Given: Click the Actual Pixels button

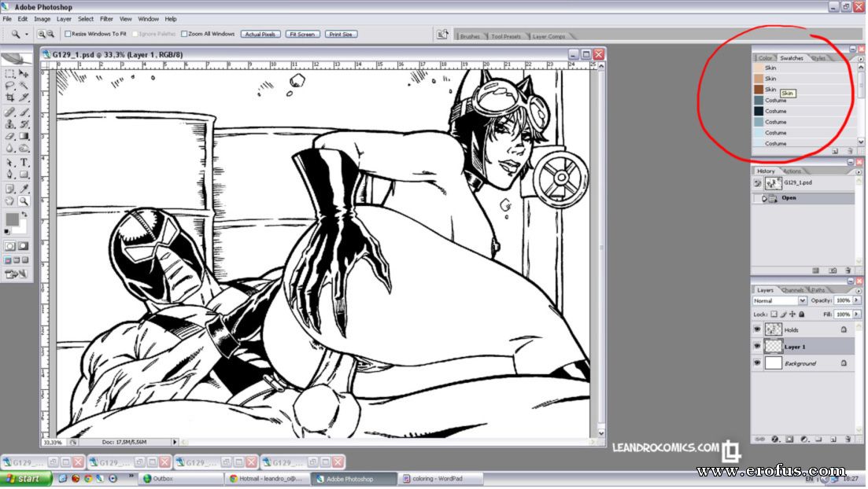Looking at the screenshot, I should coord(260,35).
